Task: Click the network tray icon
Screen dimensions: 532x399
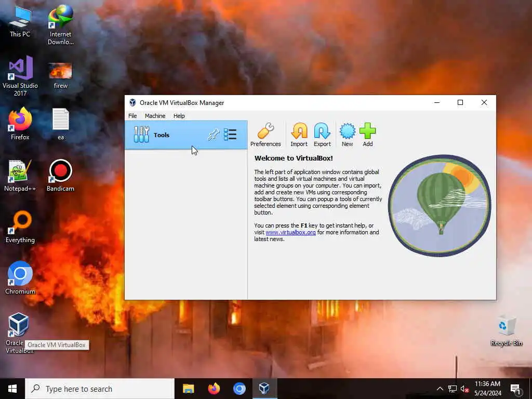Action: pos(453,389)
